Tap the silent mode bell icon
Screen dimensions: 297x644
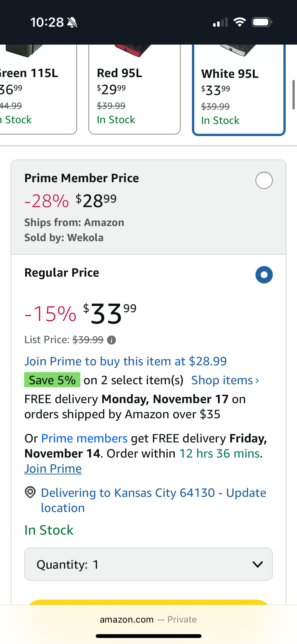tap(72, 23)
